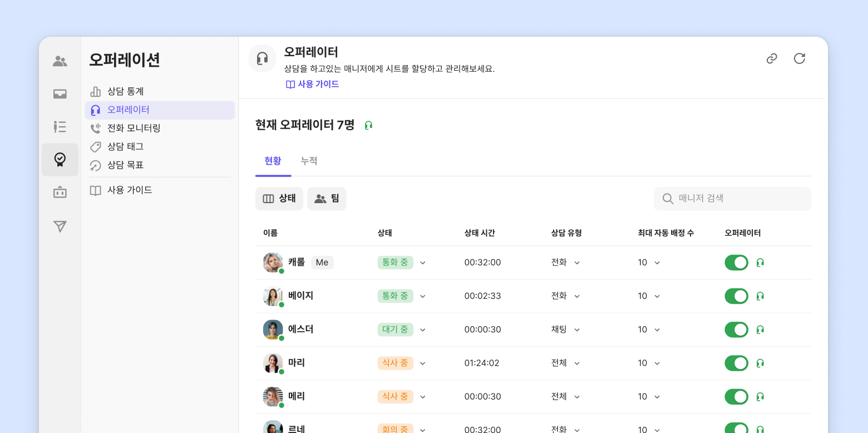
Task: Click 마리's profile avatar
Action: [x=273, y=363]
